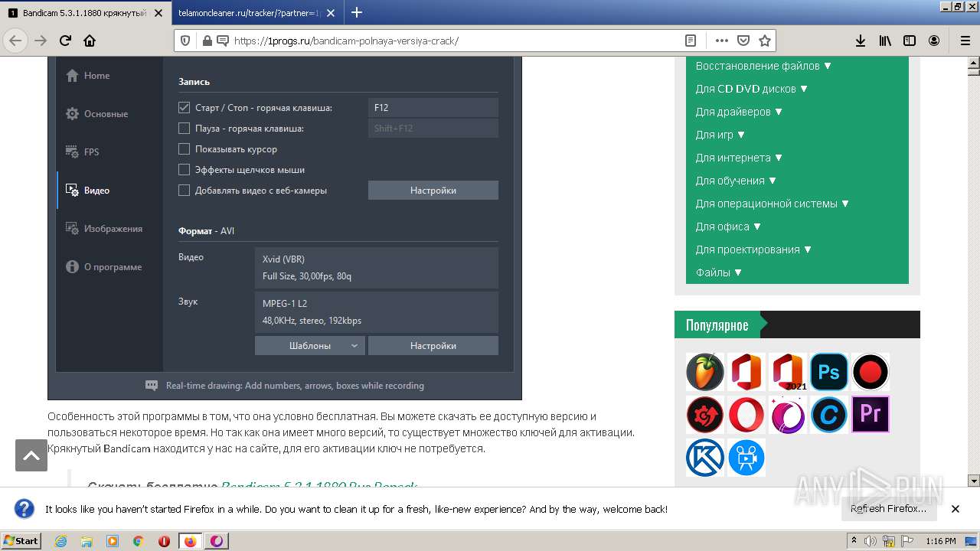Screen dimensions: 980x551
Task: Enable the Эффекты щелчков мыши checkbox
Action: click(x=184, y=170)
